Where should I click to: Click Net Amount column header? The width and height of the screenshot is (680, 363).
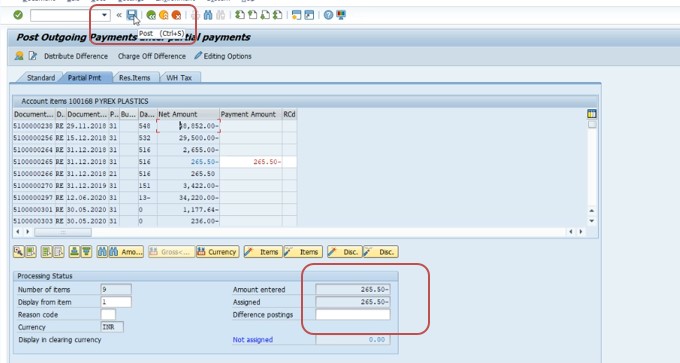click(188, 114)
